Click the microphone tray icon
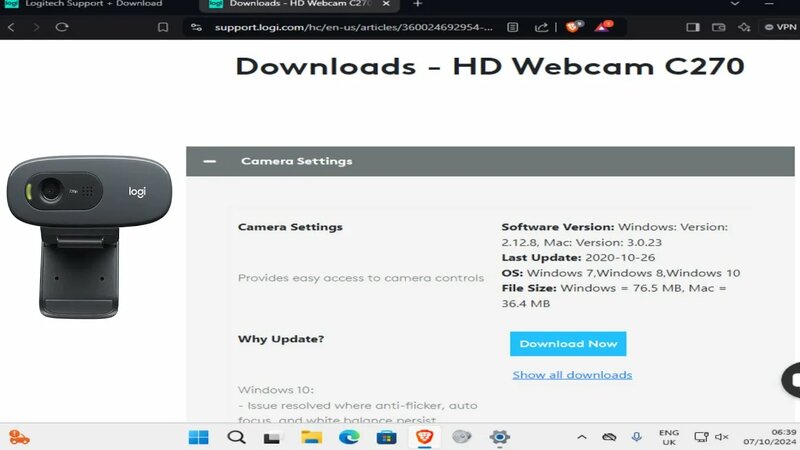This screenshot has width=800, height=450. click(x=637, y=437)
